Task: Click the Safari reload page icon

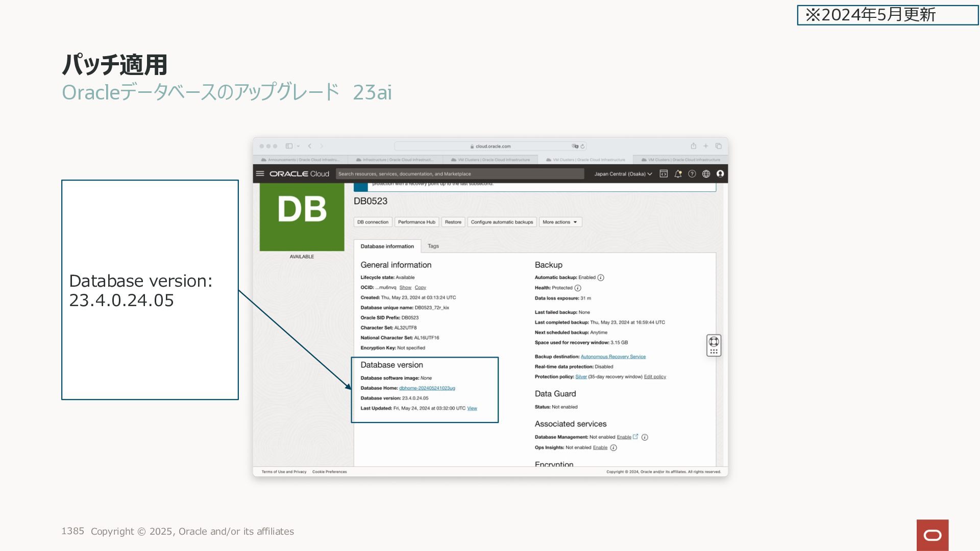Action: coord(582,146)
